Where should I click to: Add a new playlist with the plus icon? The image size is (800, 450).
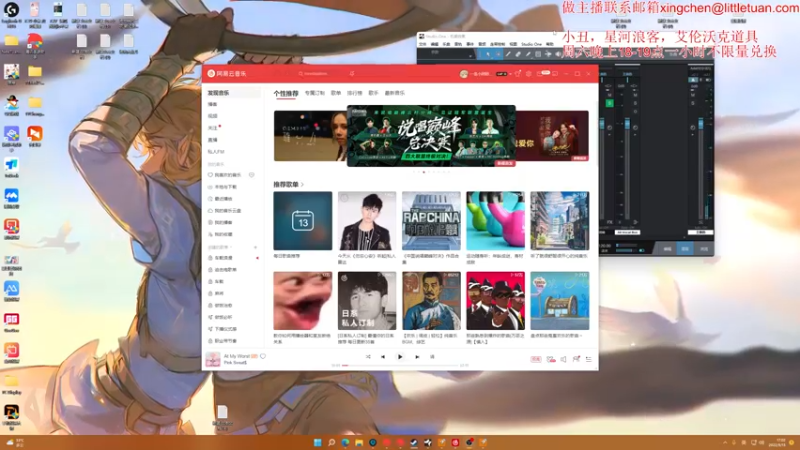[256, 247]
